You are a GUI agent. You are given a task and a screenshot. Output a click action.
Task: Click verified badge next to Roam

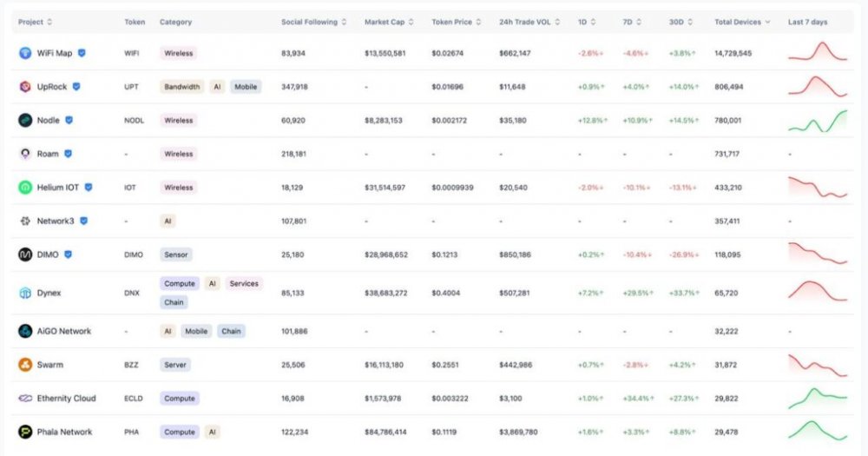[68, 154]
